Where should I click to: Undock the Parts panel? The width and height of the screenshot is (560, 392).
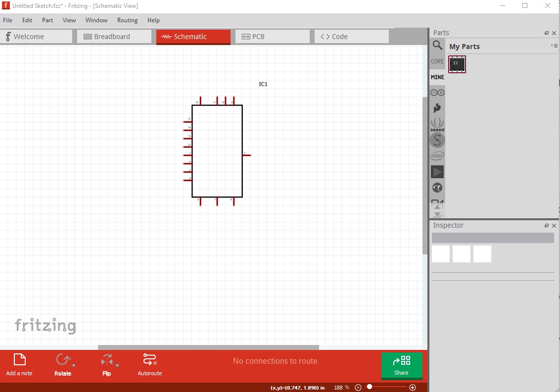tap(547, 33)
